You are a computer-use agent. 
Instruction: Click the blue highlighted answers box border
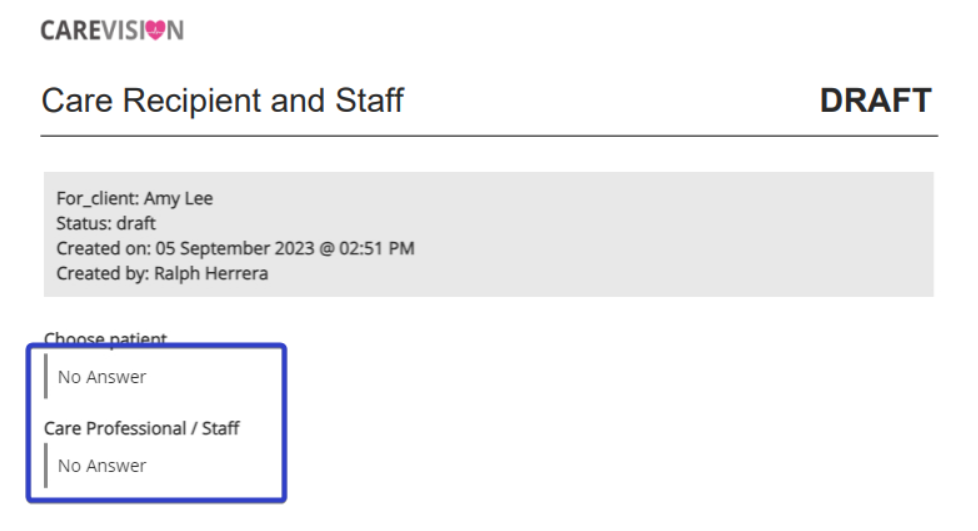156,345
